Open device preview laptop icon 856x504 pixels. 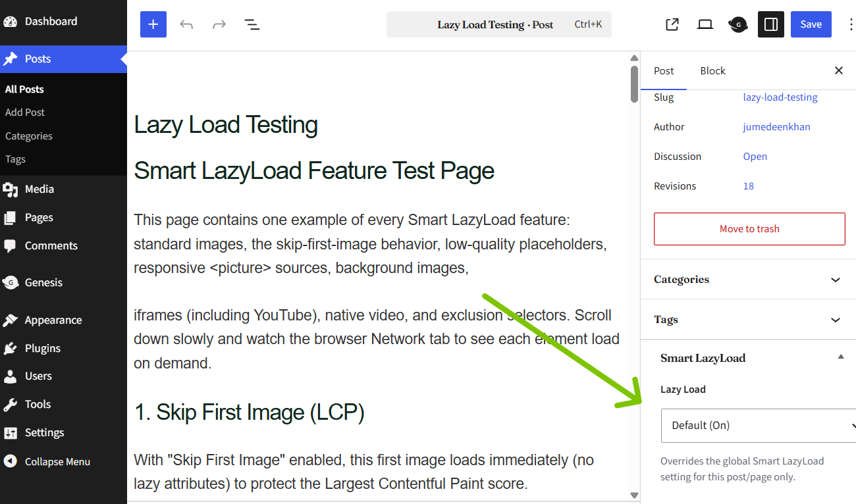[705, 24]
